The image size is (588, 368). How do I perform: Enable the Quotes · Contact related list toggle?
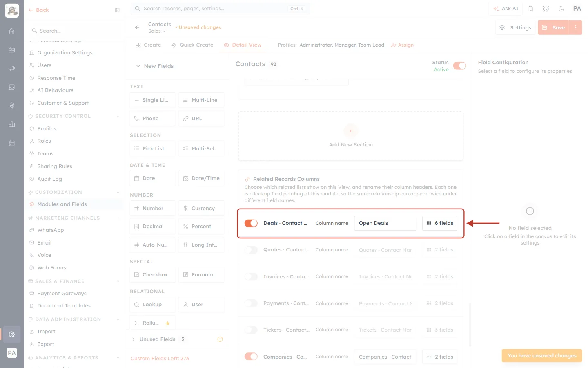tap(251, 250)
